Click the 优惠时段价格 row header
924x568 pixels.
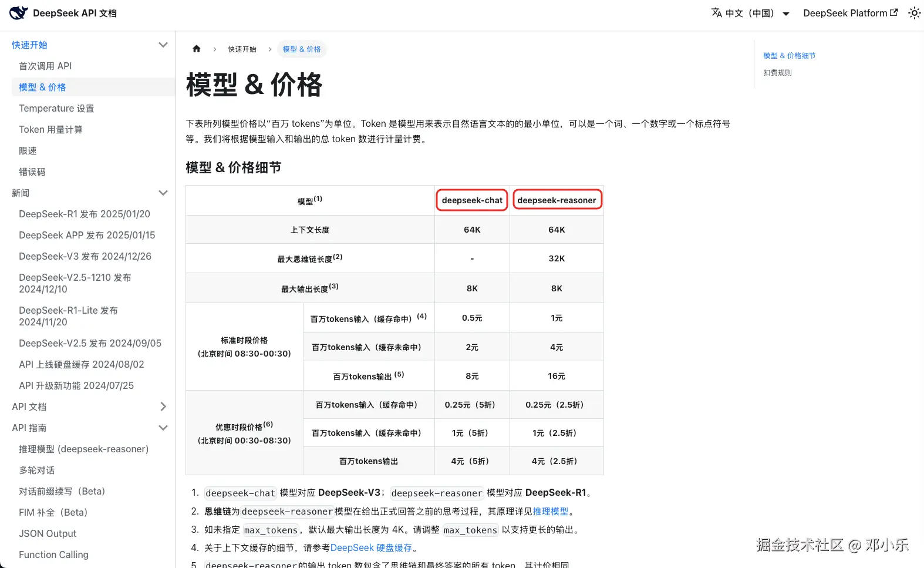pos(244,433)
